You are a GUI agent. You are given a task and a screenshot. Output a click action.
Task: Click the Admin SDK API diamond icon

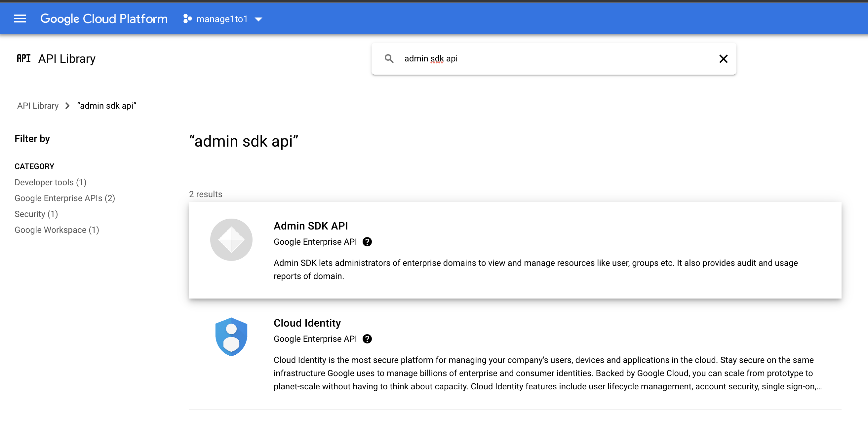[231, 240]
